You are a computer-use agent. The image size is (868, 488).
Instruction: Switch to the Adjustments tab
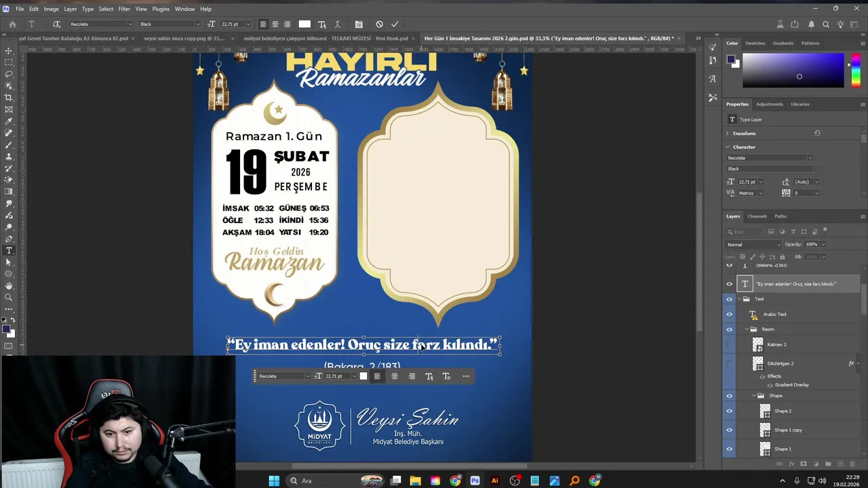(770, 104)
